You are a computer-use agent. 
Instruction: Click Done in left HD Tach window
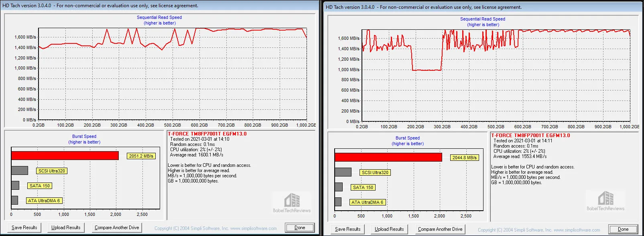(x=300, y=228)
